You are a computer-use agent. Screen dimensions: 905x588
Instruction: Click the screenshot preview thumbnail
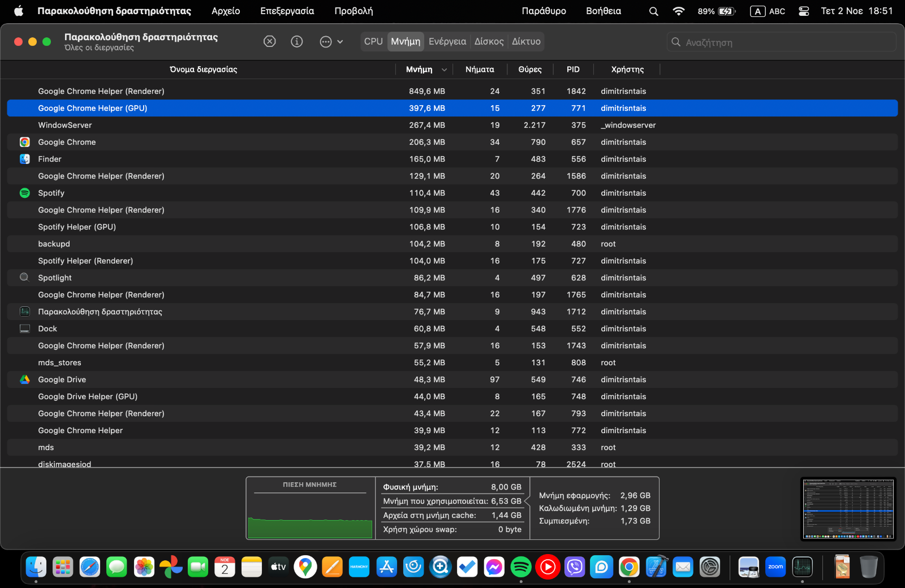click(848, 509)
